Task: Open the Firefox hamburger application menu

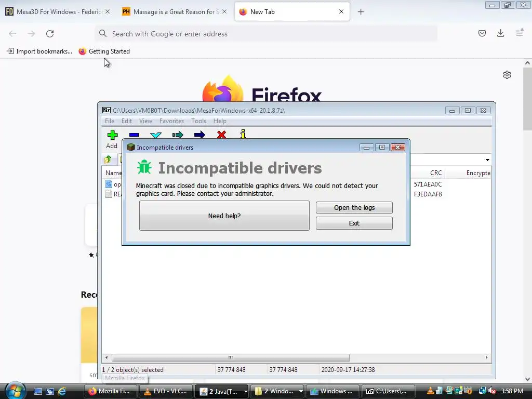Action: click(520, 33)
